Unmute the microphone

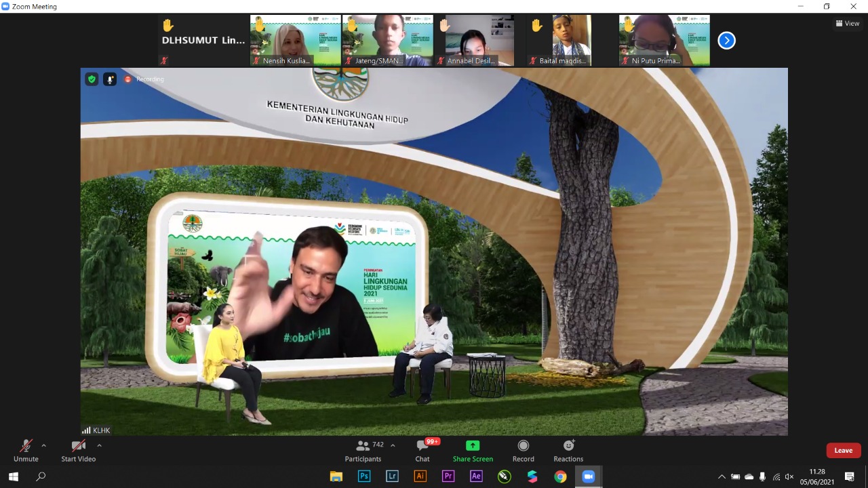pyautogui.click(x=26, y=451)
